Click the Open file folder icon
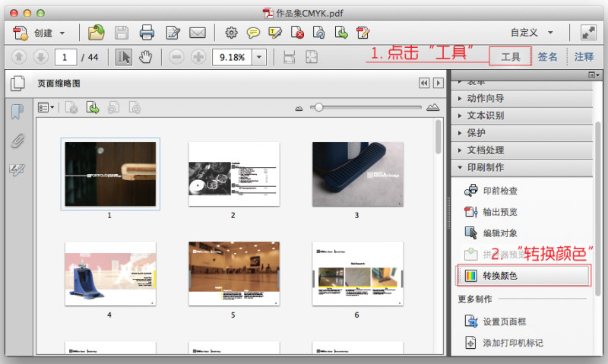 96,33
